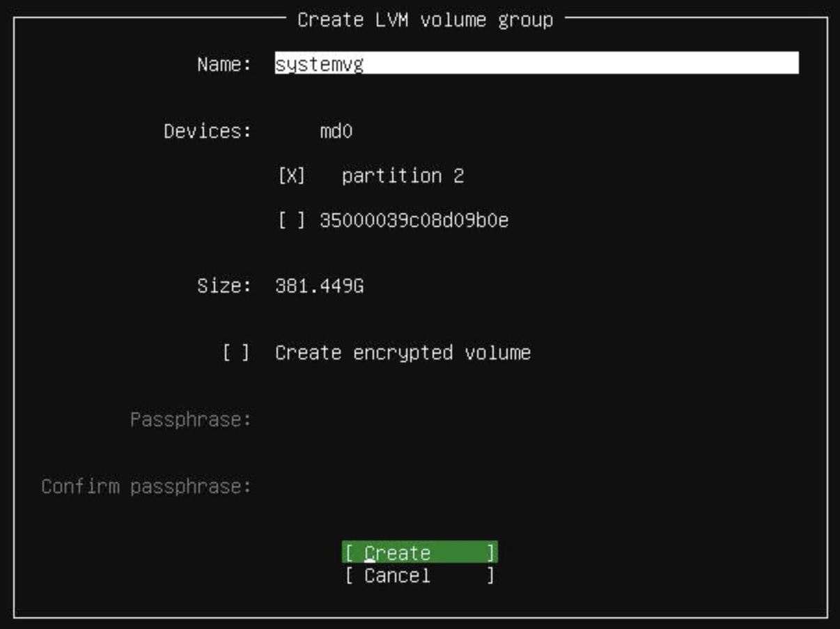The image size is (840, 629).
Task: Click the Passphrase entry area
Action: 536,420
